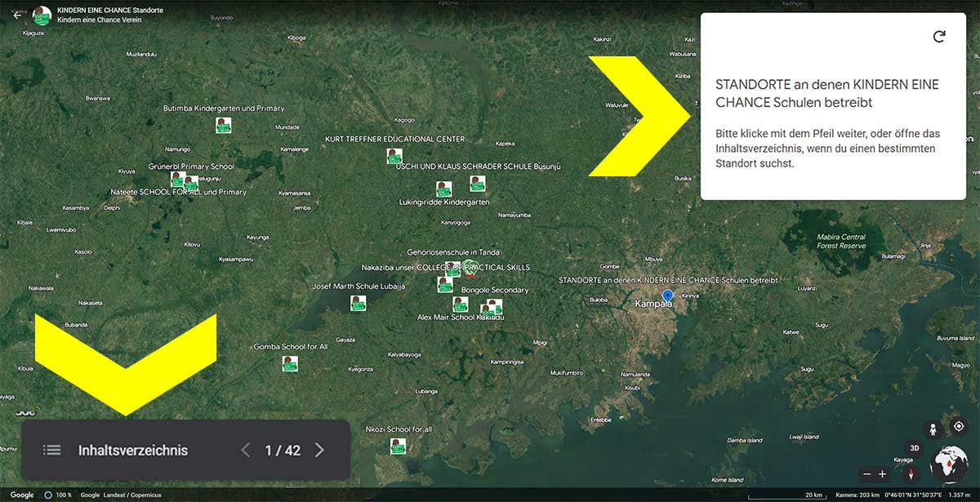Open the Kurt Treffner Educational Center marker
Image resolution: width=980 pixels, height=502 pixels.
tap(394, 156)
